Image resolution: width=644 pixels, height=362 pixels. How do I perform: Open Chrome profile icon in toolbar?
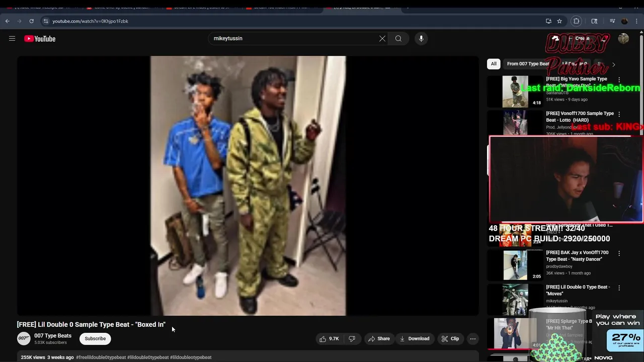[x=624, y=21]
